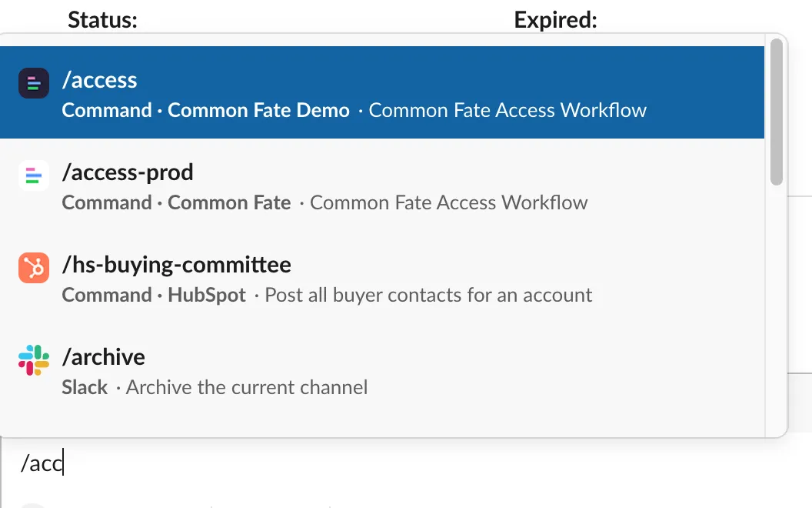The image size is (812, 508).
Task: Click the Slack logo icon
Action: [x=34, y=360]
